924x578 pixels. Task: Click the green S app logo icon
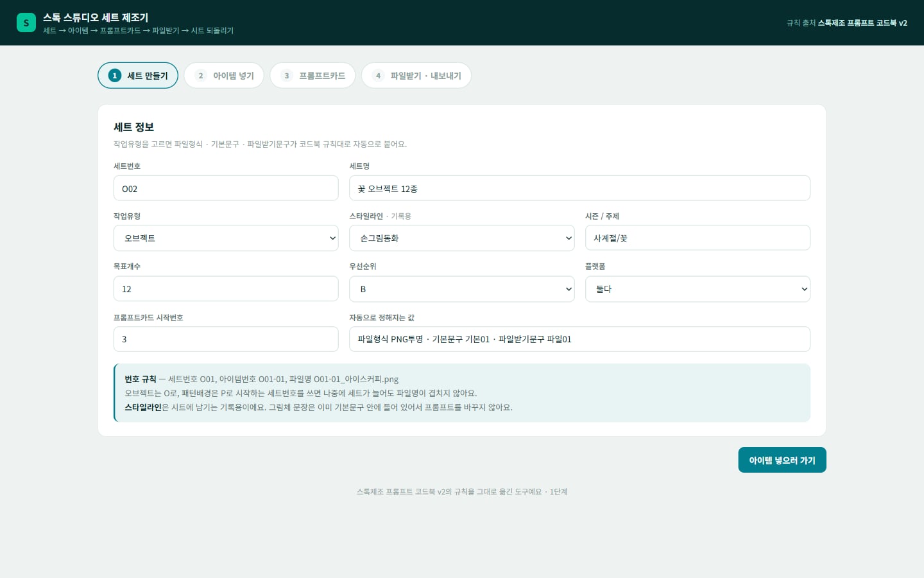26,22
